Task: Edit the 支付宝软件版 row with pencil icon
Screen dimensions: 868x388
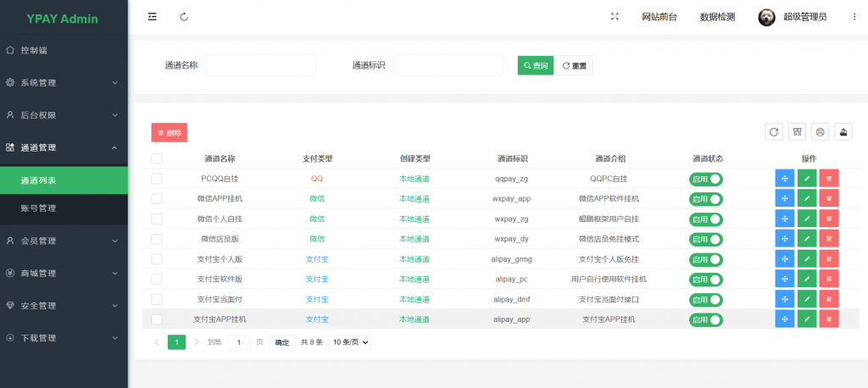Action: coord(807,279)
